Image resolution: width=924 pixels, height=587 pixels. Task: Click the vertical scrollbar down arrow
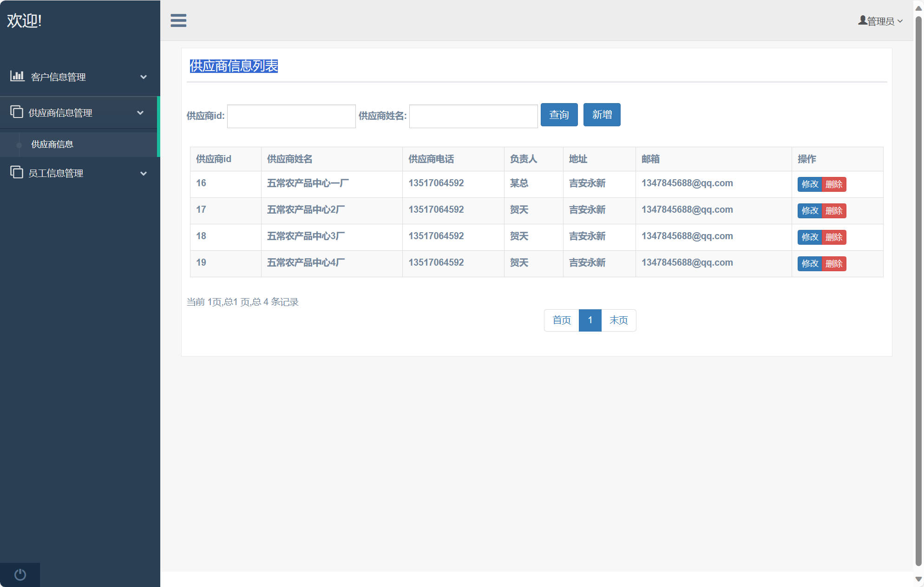[x=918, y=579]
